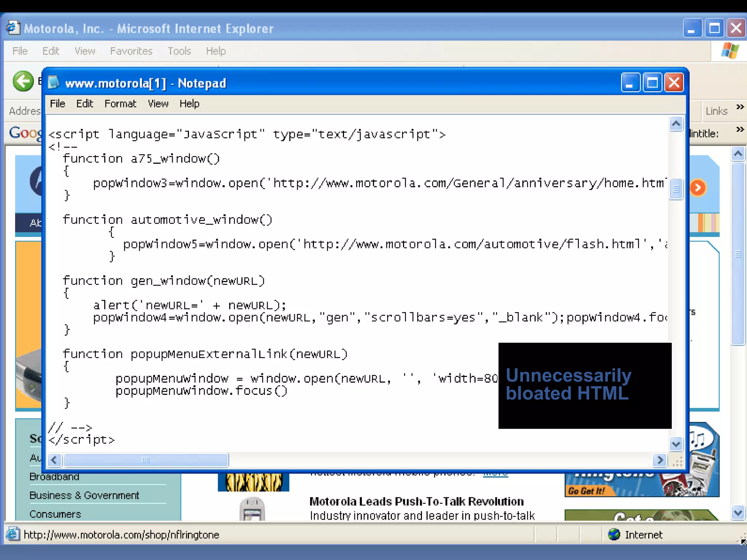Maximize the Internet Explorer window

click(714, 28)
